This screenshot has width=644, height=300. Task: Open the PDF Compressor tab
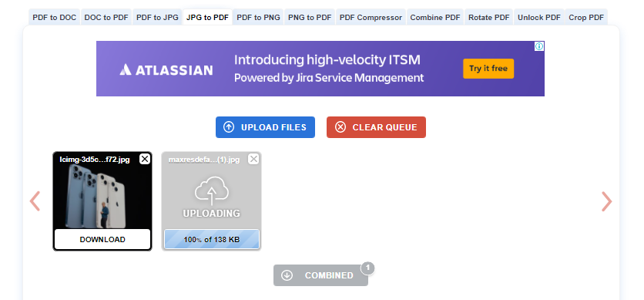click(x=371, y=17)
